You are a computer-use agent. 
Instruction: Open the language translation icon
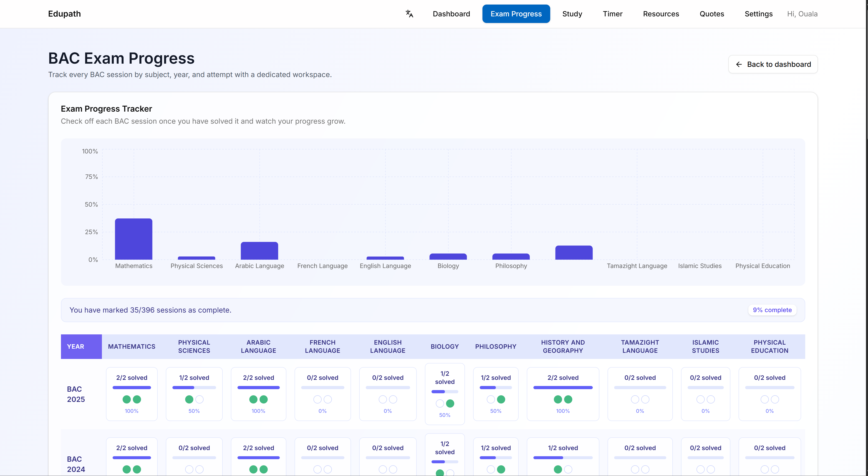pyautogui.click(x=409, y=14)
